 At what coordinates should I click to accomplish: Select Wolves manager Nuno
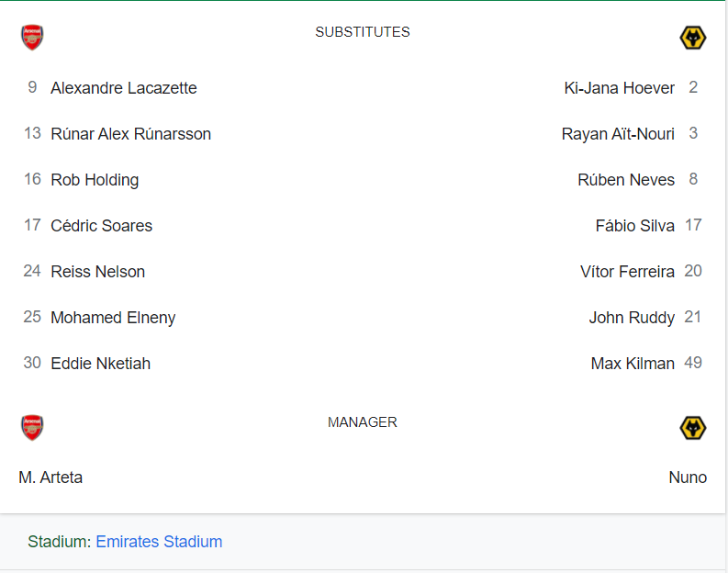coord(688,477)
